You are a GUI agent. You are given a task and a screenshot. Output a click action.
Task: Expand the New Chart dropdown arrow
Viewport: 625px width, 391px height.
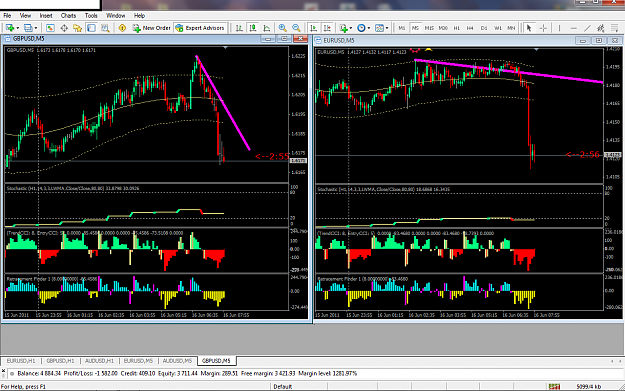click(x=18, y=28)
